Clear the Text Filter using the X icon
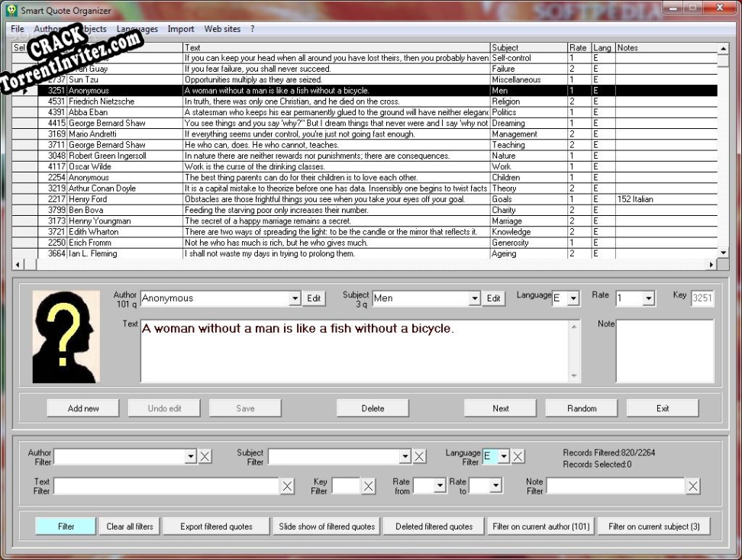742x560 pixels. (289, 485)
